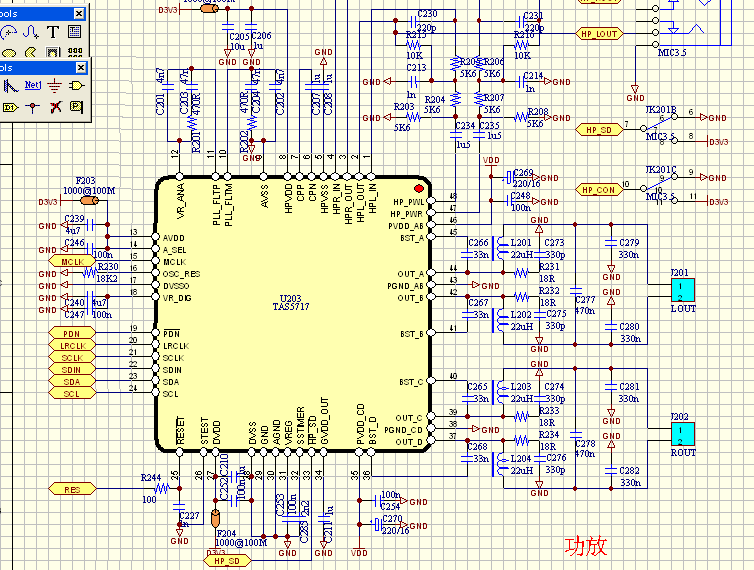Activate the Net Label placement tool
Image resolution: width=754 pixels, height=570 pixels.
(33, 85)
